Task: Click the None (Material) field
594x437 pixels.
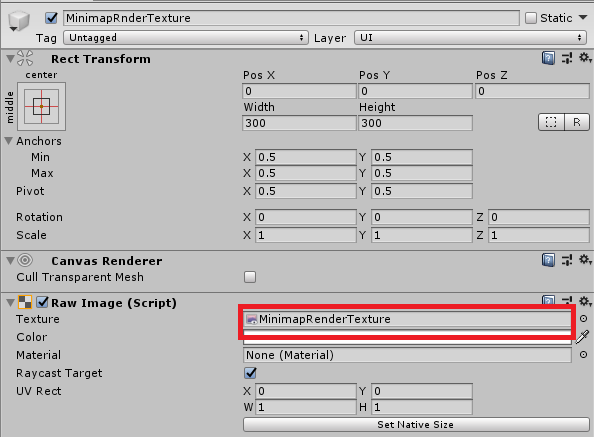Action: (x=407, y=355)
